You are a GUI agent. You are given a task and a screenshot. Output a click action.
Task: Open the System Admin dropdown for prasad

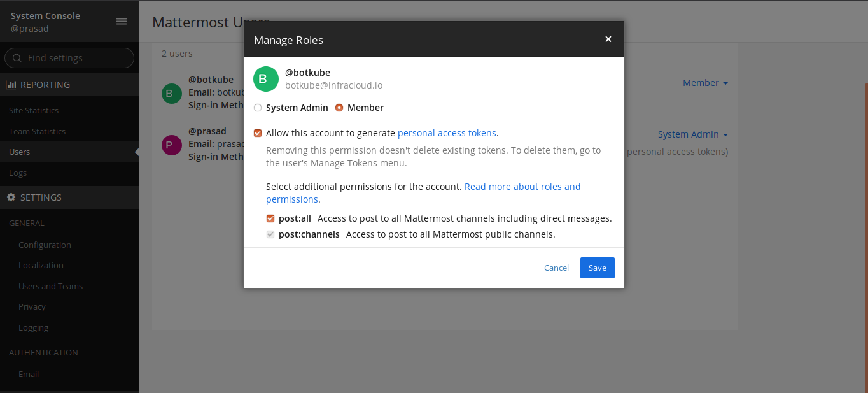click(x=692, y=134)
